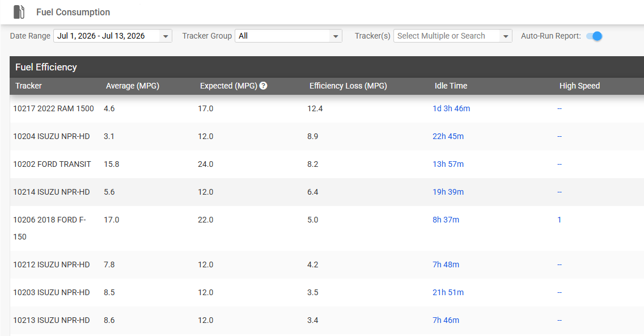Click the 22.0 expected MPG value
The height and width of the screenshot is (336, 644).
click(x=205, y=220)
